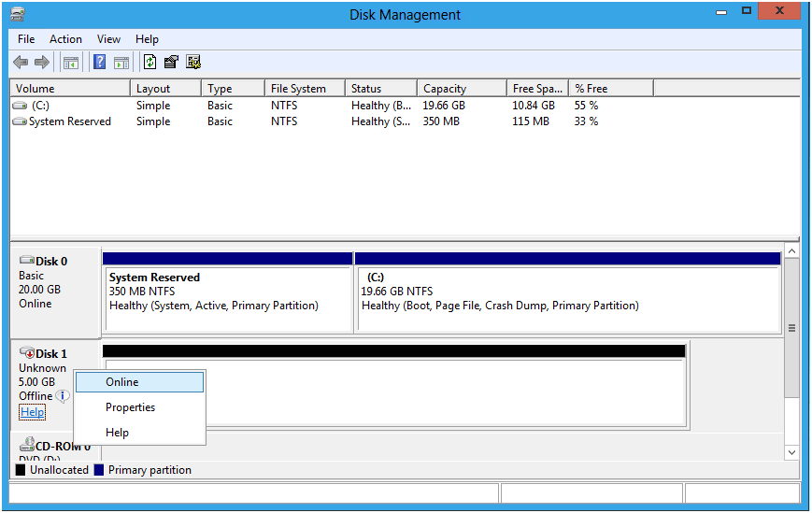Click the blue Primary partition legend swatch
The width and height of the screenshot is (812, 513).
pyautogui.click(x=99, y=470)
